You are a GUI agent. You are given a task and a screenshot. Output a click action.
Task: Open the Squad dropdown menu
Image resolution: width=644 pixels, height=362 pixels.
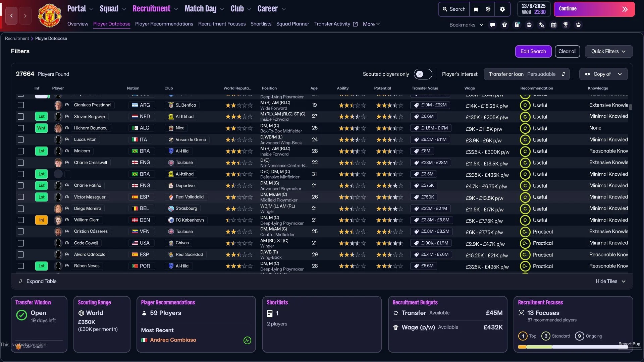pos(113,9)
